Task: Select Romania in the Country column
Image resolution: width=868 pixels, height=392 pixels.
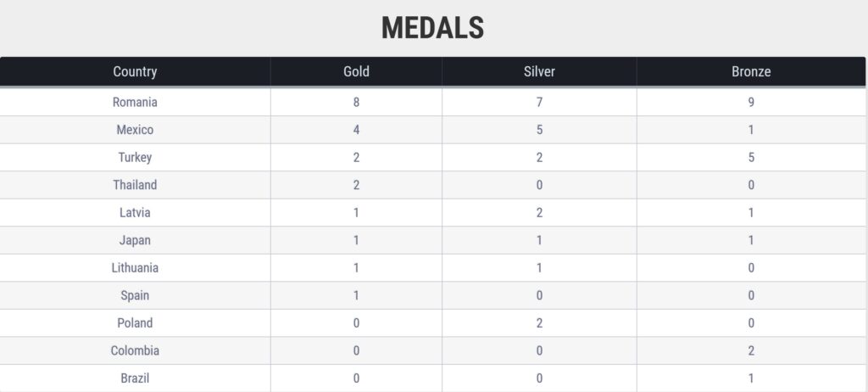Action: pyautogui.click(x=135, y=103)
